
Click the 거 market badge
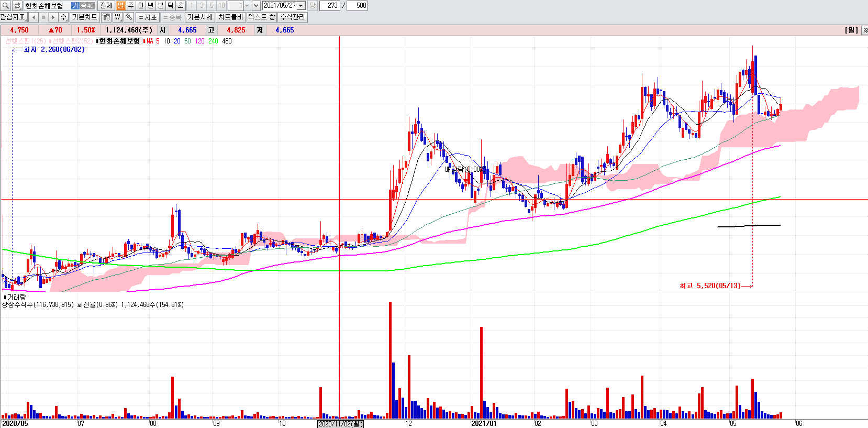[x=75, y=5]
